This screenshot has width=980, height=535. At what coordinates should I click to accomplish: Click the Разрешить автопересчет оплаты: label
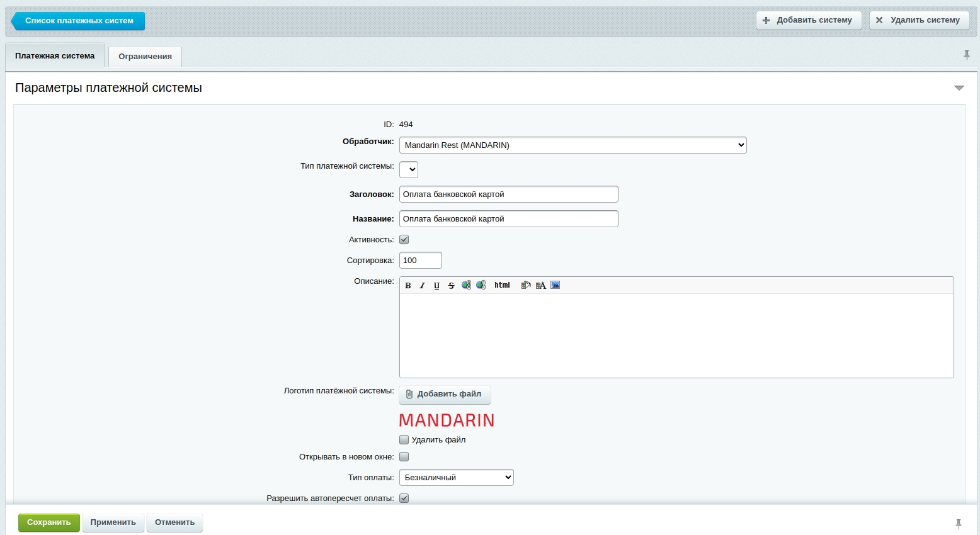[x=330, y=498]
